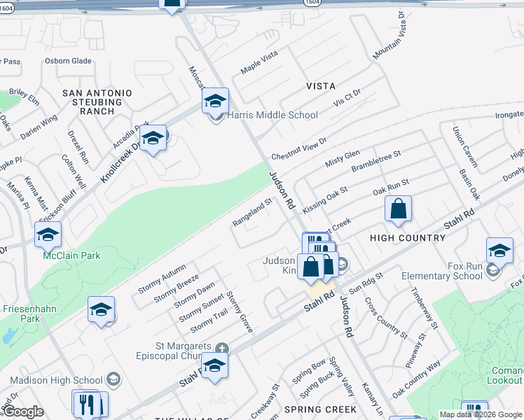Click the Fox Run Elementary School place icon
The width and height of the screenshot is (524, 420).
click(493, 270)
